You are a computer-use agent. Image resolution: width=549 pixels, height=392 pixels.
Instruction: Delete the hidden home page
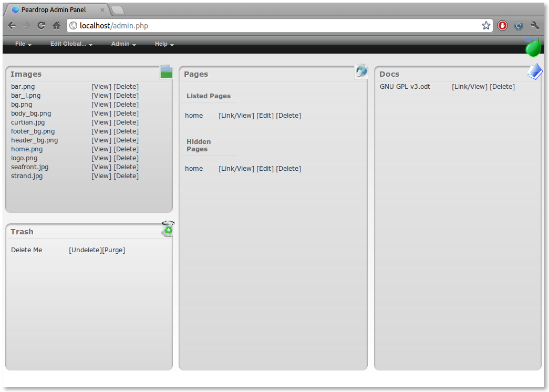[x=288, y=169]
